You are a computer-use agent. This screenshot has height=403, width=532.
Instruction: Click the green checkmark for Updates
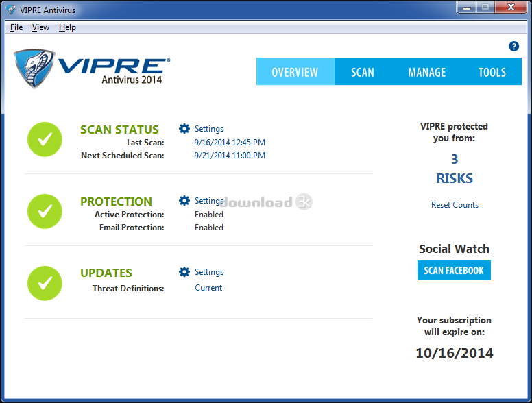coord(45,282)
